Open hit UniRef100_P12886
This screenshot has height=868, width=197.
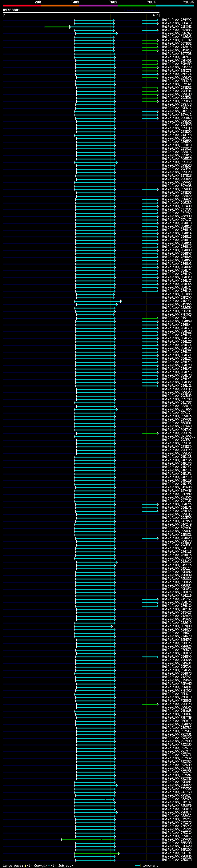pyautogui.click(x=177, y=30)
